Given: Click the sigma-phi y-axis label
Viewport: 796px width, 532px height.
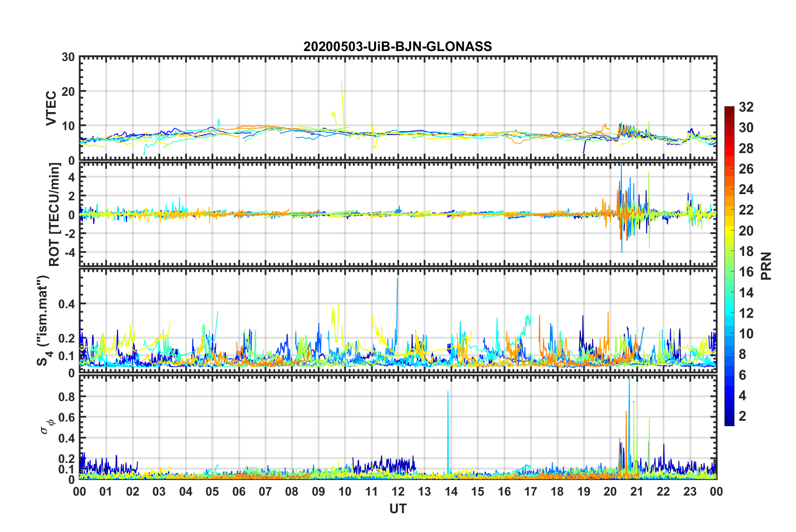Looking at the screenshot, I should pyautogui.click(x=49, y=427).
